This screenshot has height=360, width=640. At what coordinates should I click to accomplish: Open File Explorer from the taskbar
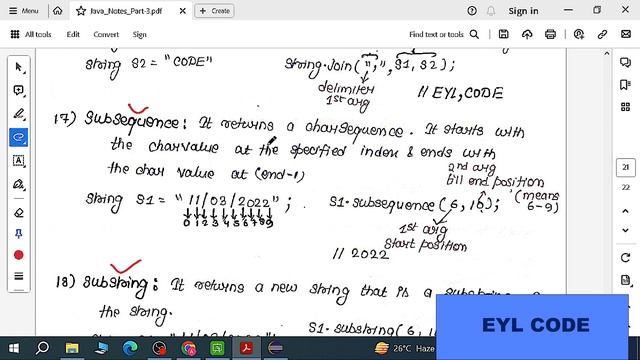tap(72, 348)
